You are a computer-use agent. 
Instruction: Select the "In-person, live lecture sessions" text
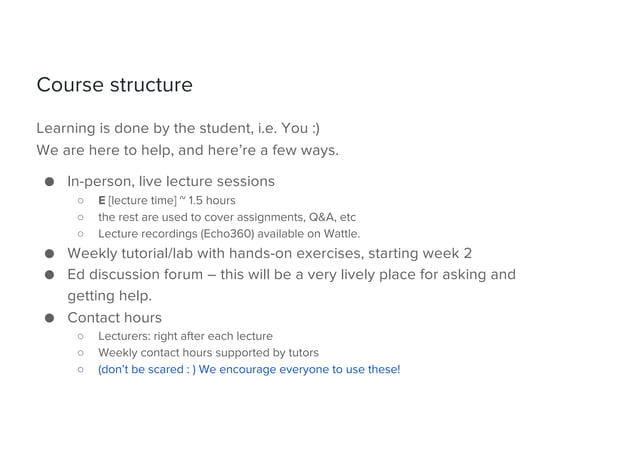tap(170, 182)
